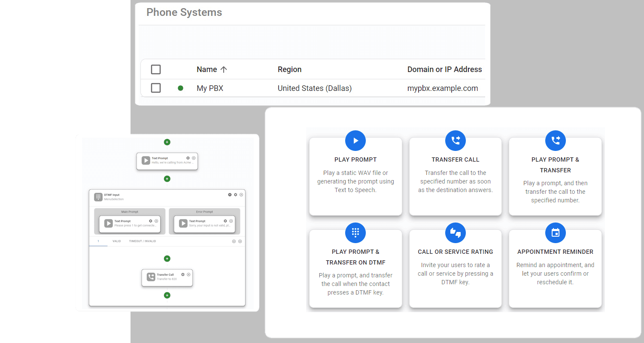Image resolution: width=644 pixels, height=343 pixels.
Task: Click the mypbx.example.com domain cell
Action: coord(443,88)
